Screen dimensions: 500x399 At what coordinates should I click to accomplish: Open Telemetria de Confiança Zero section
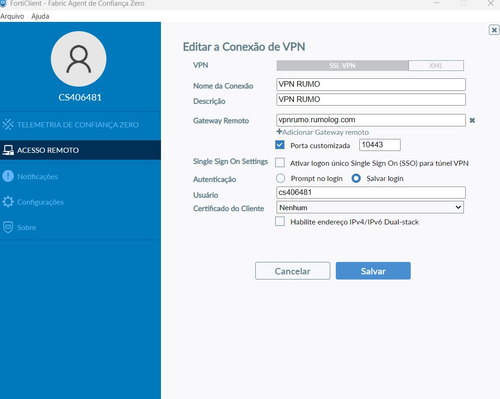click(80, 125)
